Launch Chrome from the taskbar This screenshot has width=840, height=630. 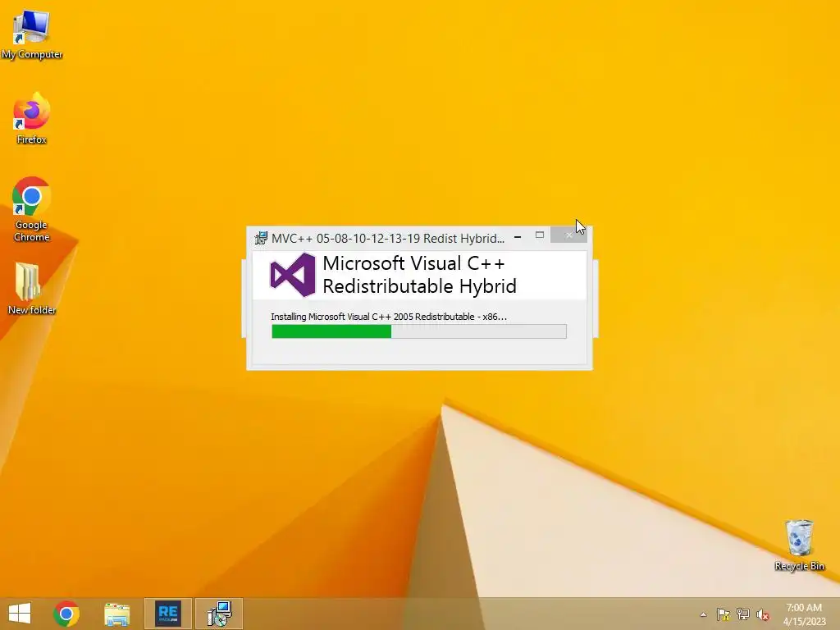66,614
